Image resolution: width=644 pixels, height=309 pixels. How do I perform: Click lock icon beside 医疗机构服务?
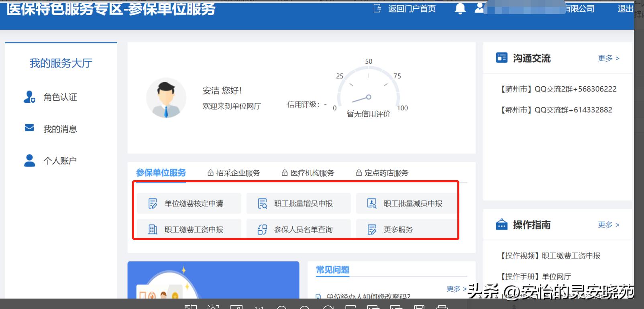(285, 173)
